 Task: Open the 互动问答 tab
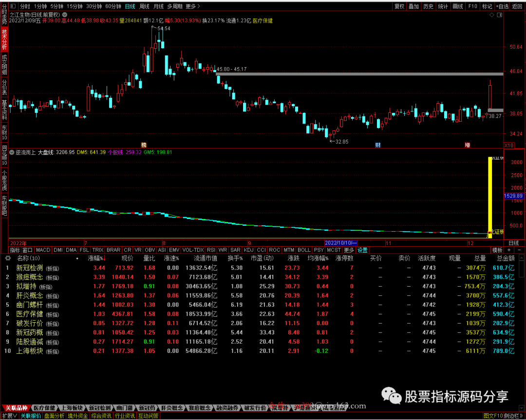point(148,416)
